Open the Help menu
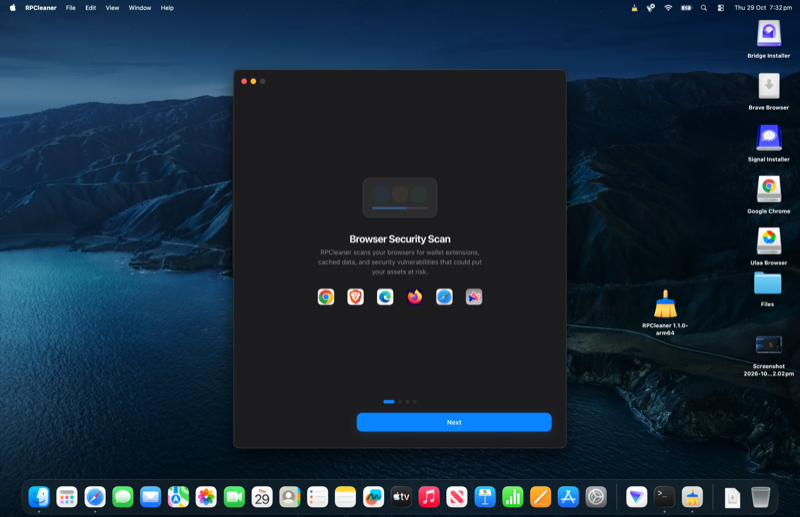Viewport: 800px width, 517px height. (x=167, y=8)
